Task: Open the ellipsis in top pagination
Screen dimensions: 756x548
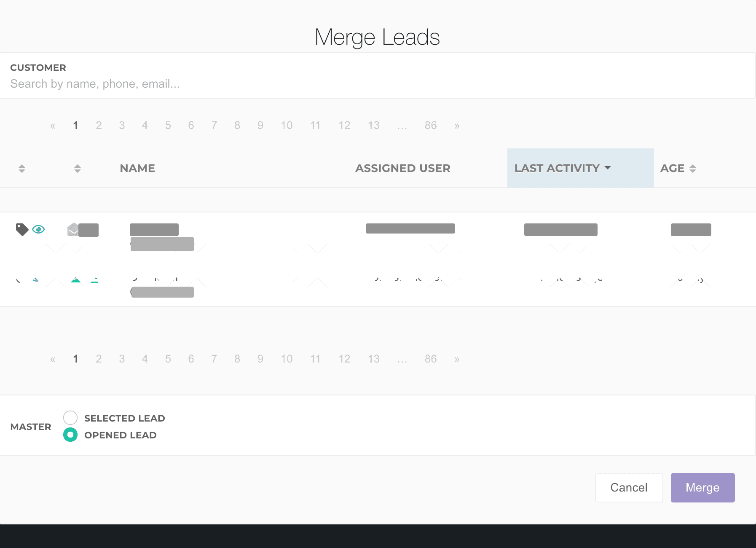Action: [x=402, y=126]
